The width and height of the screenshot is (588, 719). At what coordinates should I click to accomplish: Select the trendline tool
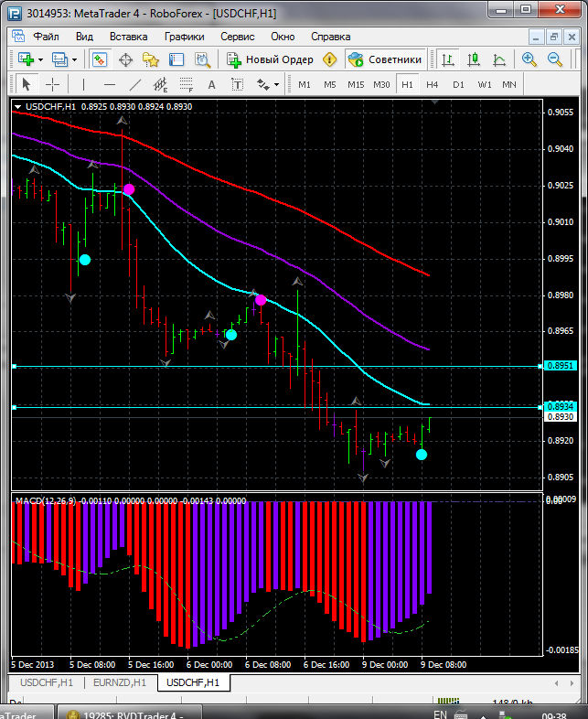[134, 84]
